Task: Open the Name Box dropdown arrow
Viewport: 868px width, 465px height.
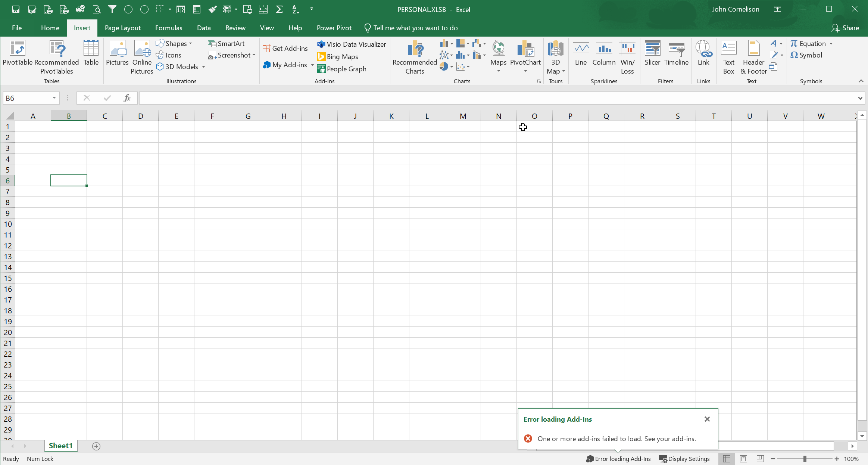Action: [54, 98]
